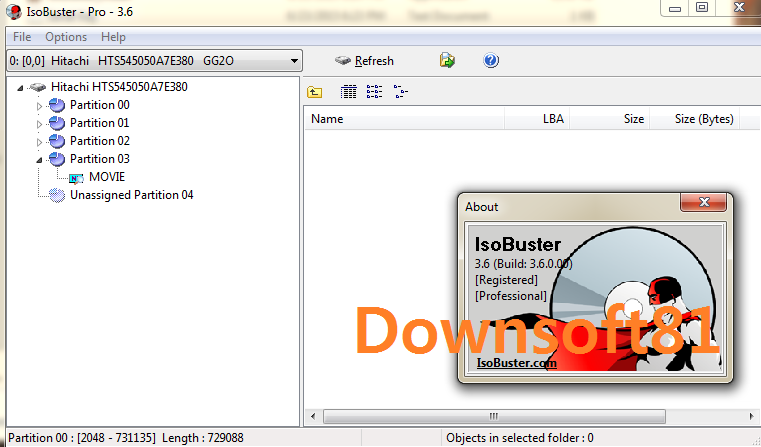Click the green arrow folder toolbar icon
The height and width of the screenshot is (447, 761).
pyautogui.click(x=447, y=61)
